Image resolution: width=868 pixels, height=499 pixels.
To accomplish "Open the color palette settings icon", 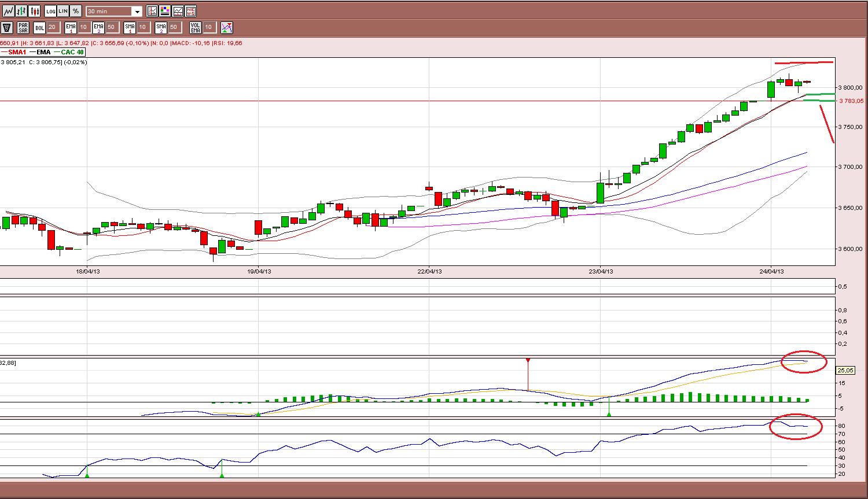I will tap(165, 11).
